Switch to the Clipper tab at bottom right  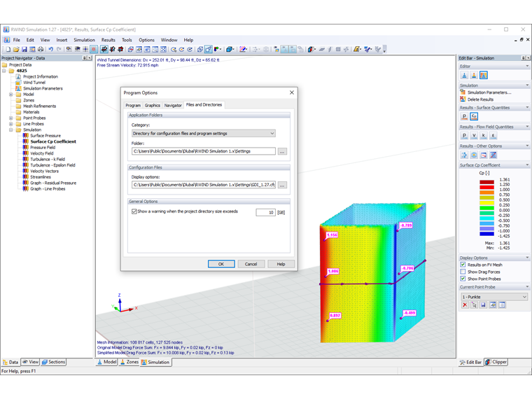point(496,362)
